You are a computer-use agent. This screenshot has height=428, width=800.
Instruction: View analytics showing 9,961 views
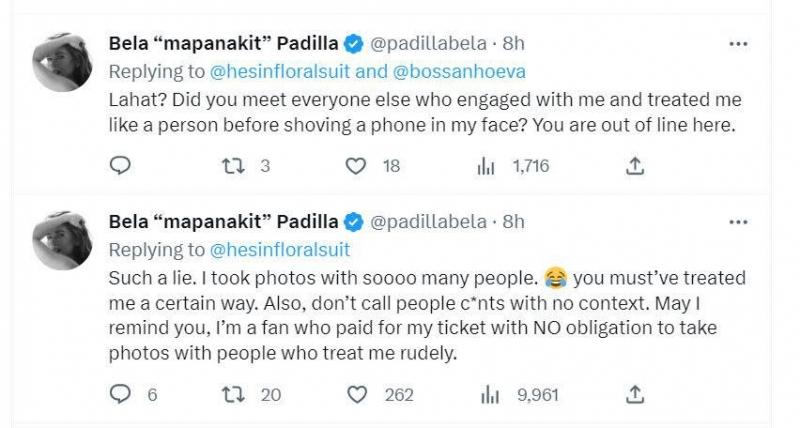tap(488, 395)
